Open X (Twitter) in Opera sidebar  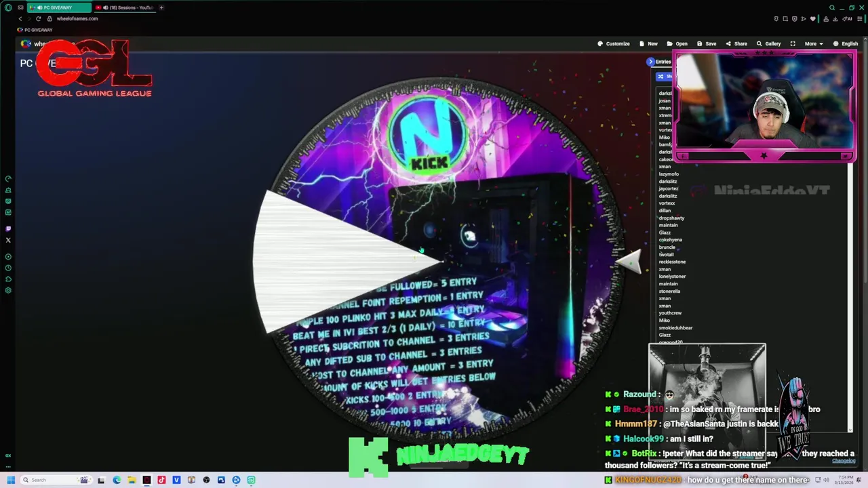pos(8,240)
